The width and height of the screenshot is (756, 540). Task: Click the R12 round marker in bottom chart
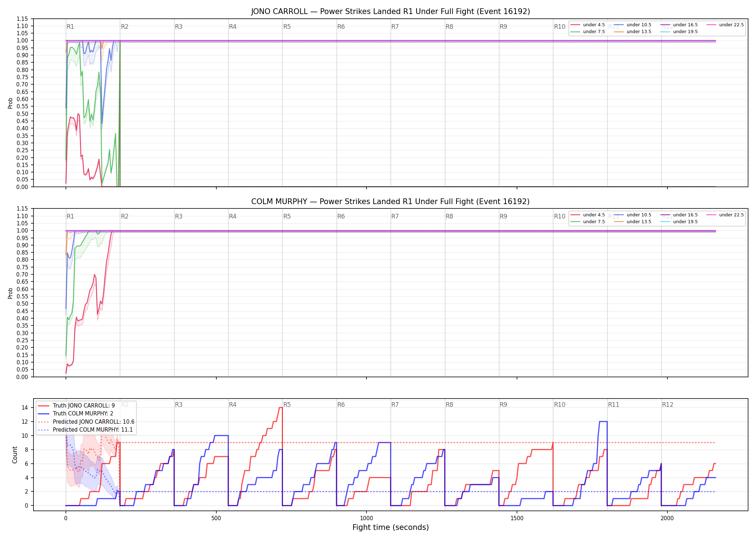click(667, 405)
